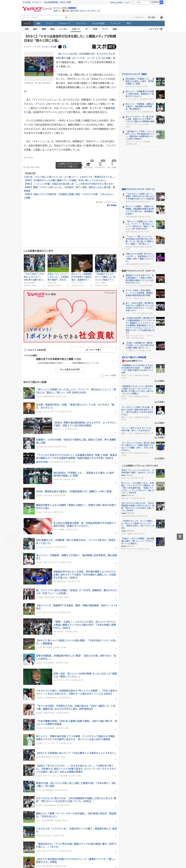Image resolution: width=186 pixels, height=868 pixels.
Task: Share the article on X
Action: point(60,47)
